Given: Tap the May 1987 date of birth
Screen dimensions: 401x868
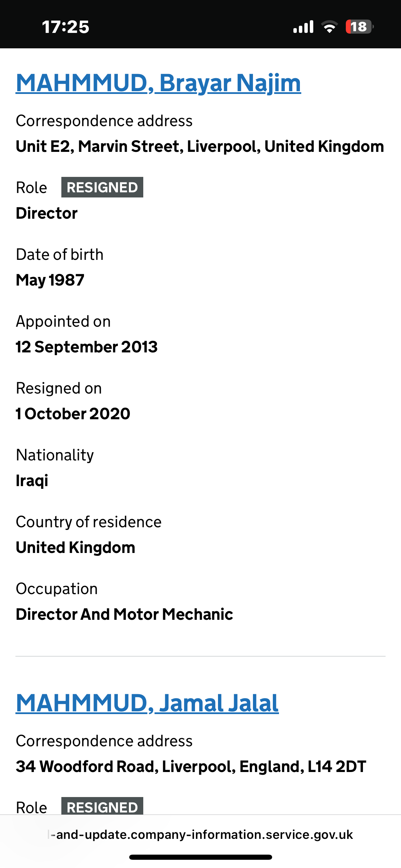Looking at the screenshot, I should [x=50, y=280].
